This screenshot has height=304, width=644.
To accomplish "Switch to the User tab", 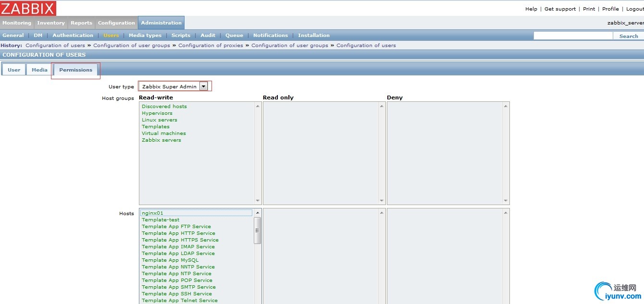I will pos(14,70).
